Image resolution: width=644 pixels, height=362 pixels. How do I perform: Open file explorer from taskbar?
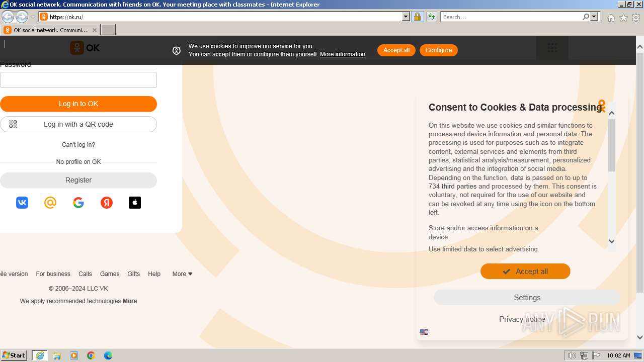[57, 355]
